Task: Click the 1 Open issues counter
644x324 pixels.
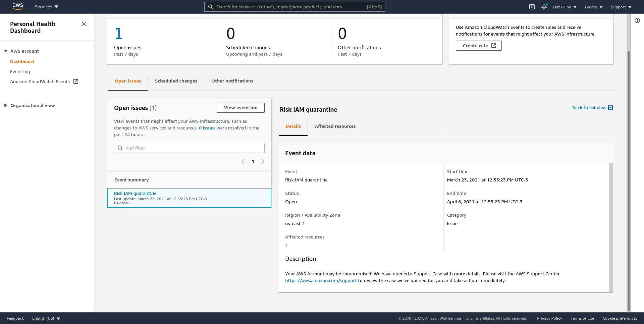Action: [118, 34]
